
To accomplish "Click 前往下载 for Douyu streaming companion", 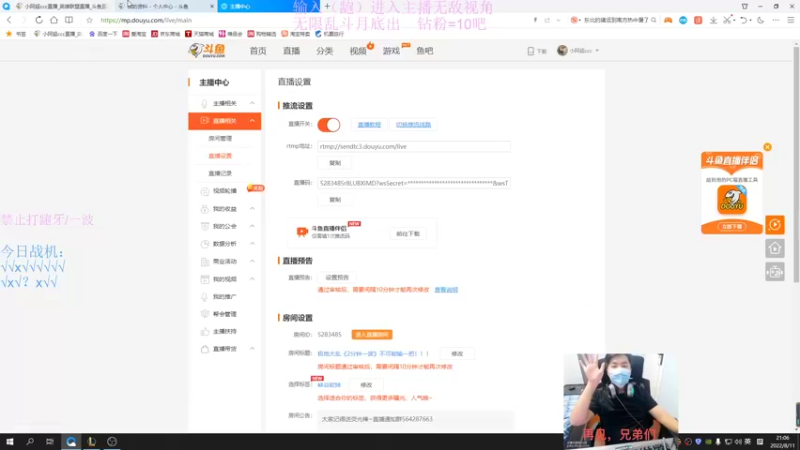I will pyautogui.click(x=408, y=234).
